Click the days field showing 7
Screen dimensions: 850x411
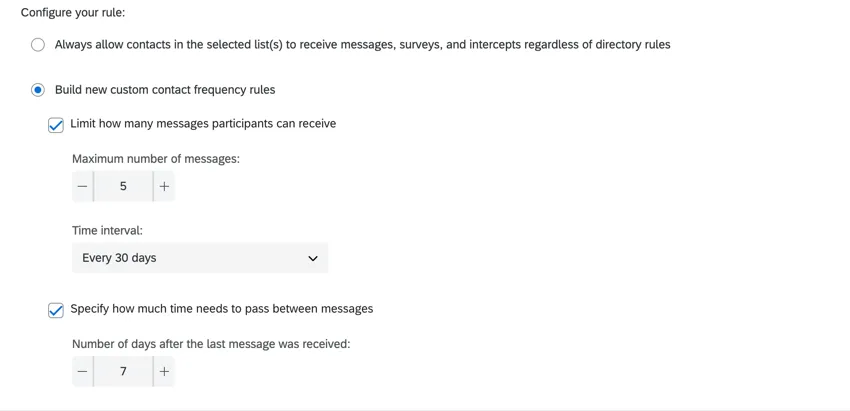[123, 371]
